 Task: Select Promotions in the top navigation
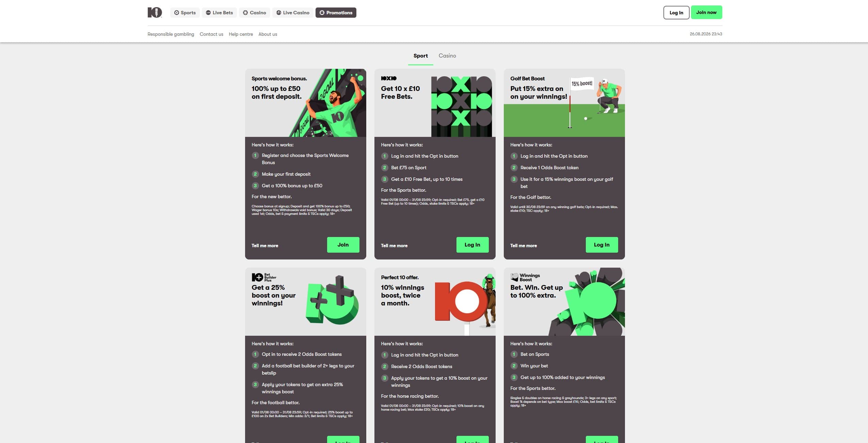(336, 13)
